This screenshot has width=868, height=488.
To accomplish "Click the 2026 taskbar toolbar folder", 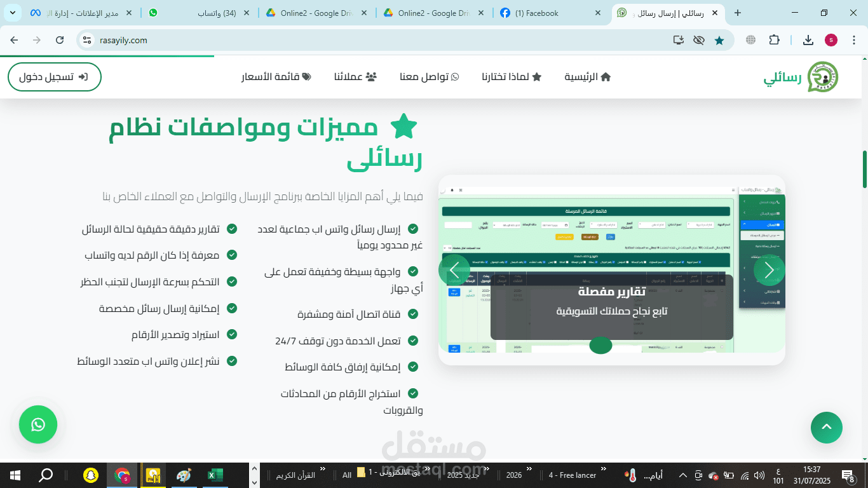I will (513, 475).
